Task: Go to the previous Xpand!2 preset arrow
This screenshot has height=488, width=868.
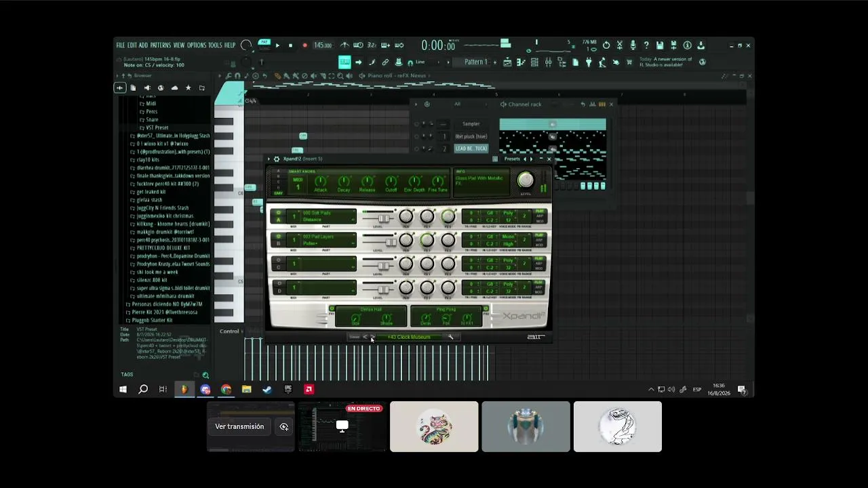Action: coord(365,337)
